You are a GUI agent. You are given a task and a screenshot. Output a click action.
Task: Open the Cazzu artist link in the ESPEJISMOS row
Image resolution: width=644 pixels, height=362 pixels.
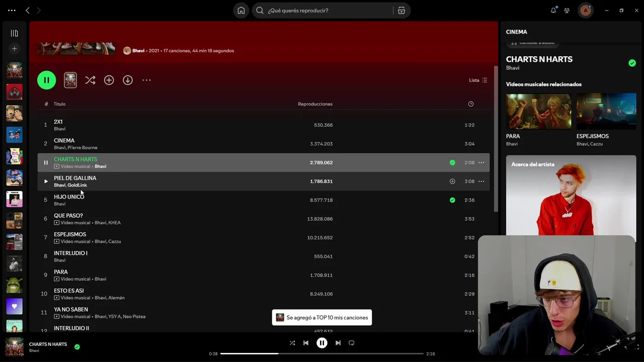[x=115, y=241]
